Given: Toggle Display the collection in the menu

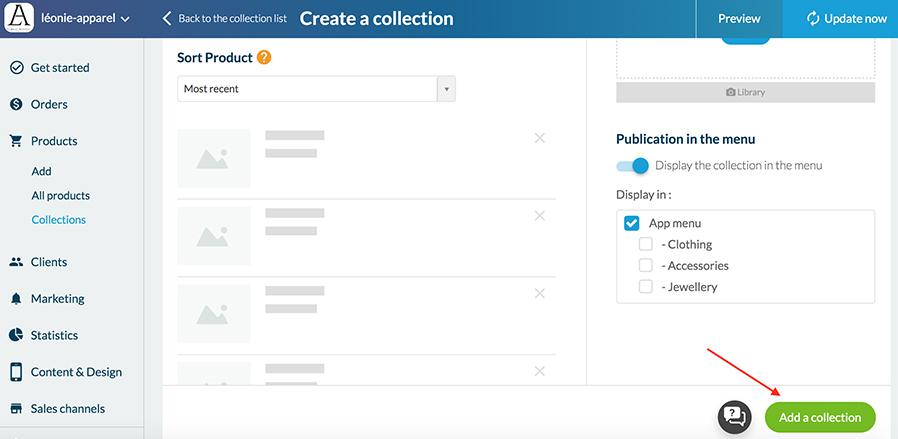Looking at the screenshot, I should click(x=633, y=166).
